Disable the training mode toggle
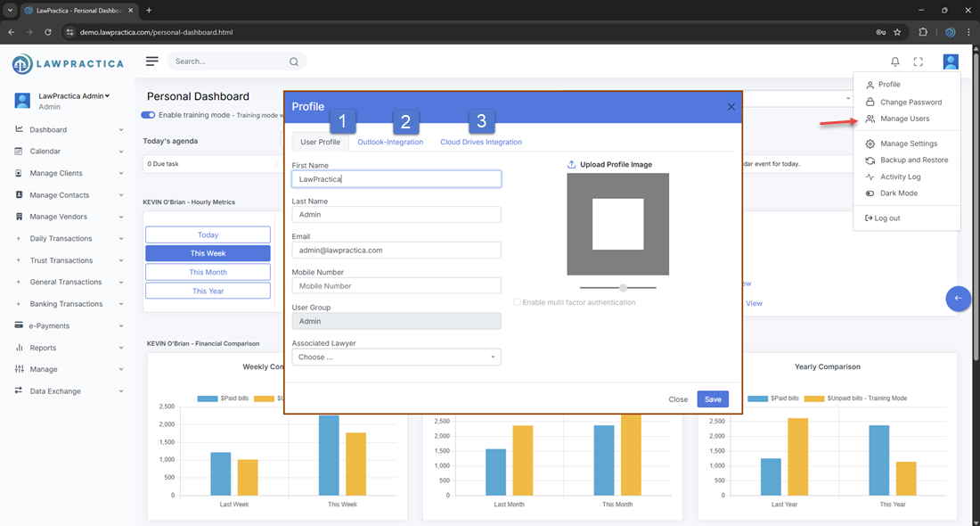 [148, 115]
